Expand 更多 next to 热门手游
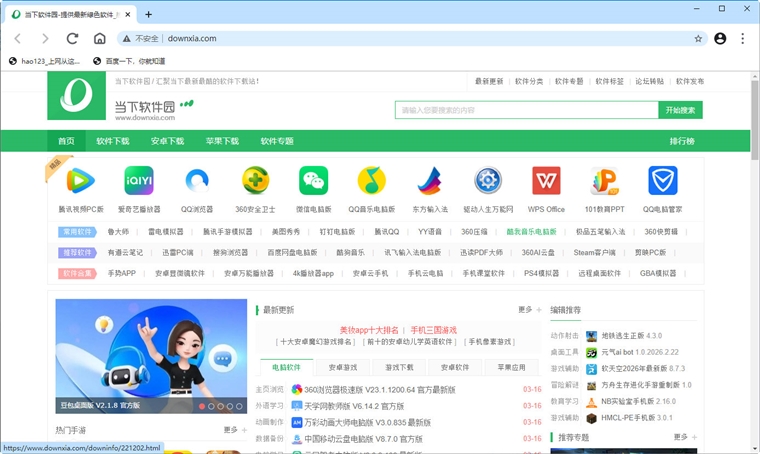760x454 pixels. [x=235, y=430]
